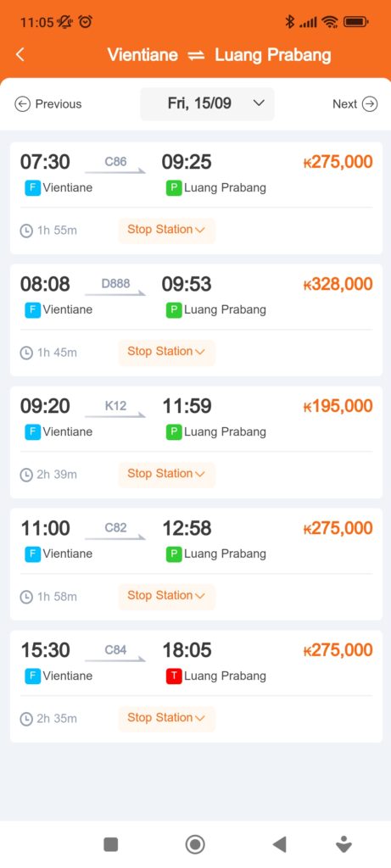Tap the swap arrows between Vientiane and Luang Prabang
This screenshot has width=391, height=868.
pyautogui.click(x=197, y=55)
